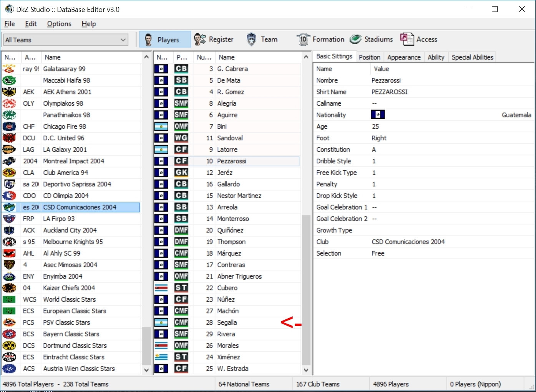Switch to the Appearance tab

coord(404,57)
